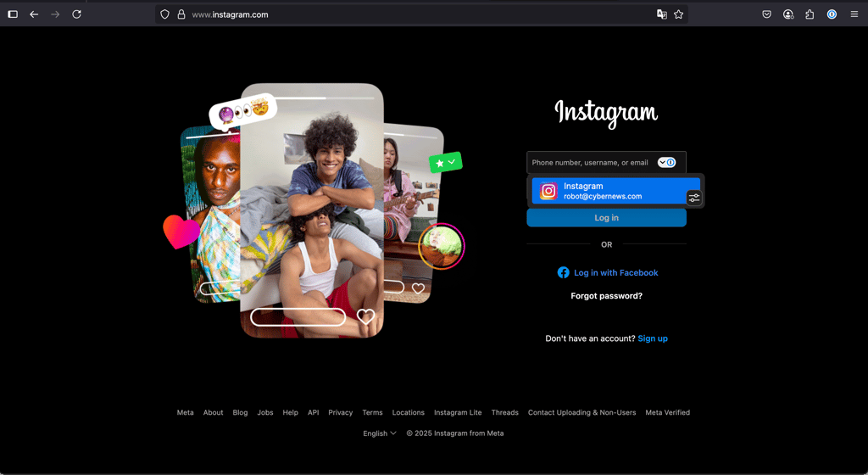
Task: Open the browser hamburger menu
Action: pyautogui.click(x=854, y=14)
